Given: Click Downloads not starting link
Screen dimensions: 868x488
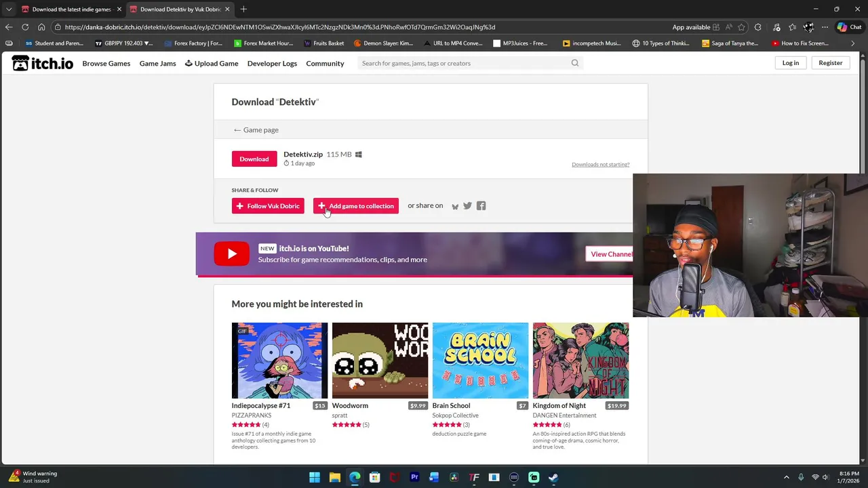Looking at the screenshot, I should pyautogui.click(x=601, y=164).
